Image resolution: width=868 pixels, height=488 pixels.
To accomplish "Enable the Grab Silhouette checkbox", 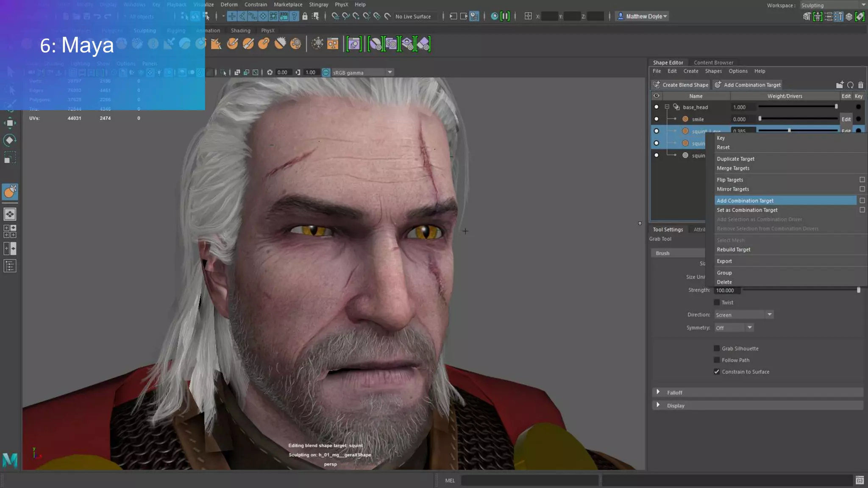I will 717,349.
